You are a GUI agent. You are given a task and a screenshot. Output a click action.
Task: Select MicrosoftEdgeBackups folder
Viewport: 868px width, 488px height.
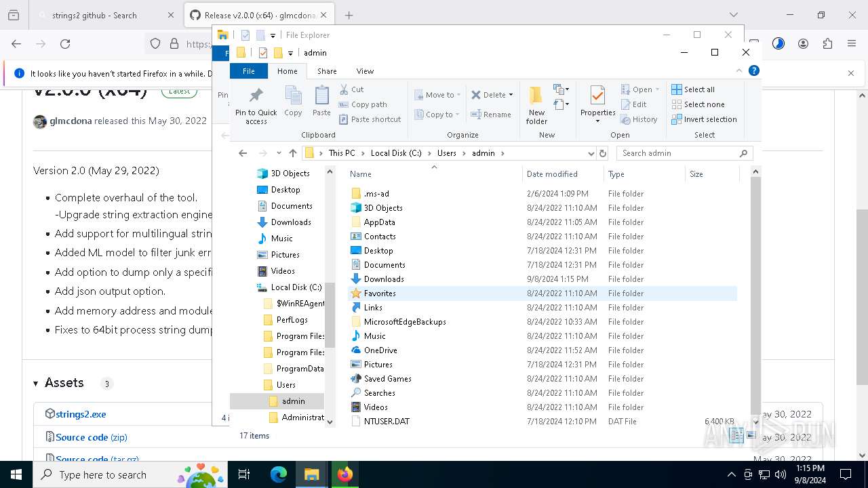pos(405,322)
